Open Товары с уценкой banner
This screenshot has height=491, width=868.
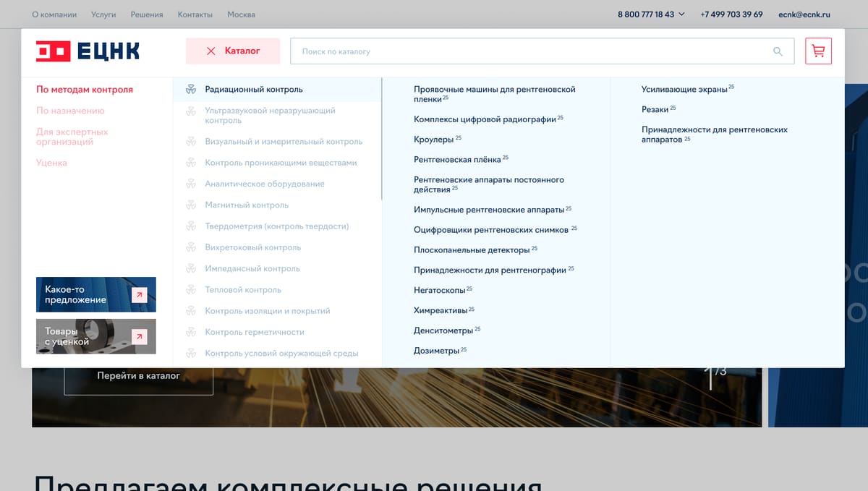point(96,336)
